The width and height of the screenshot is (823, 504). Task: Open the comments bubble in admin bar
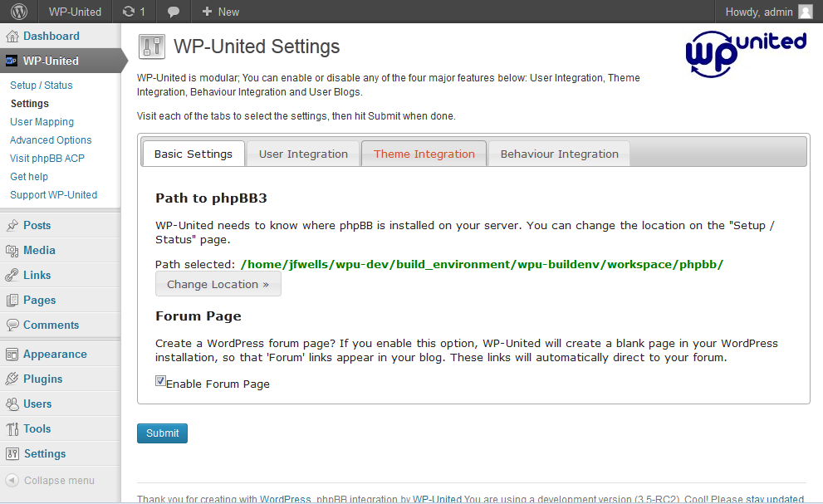174,12
